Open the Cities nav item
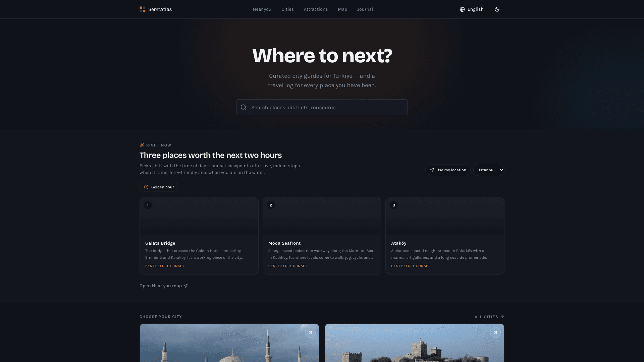644x362 pixels. click(x=287, y=9)
